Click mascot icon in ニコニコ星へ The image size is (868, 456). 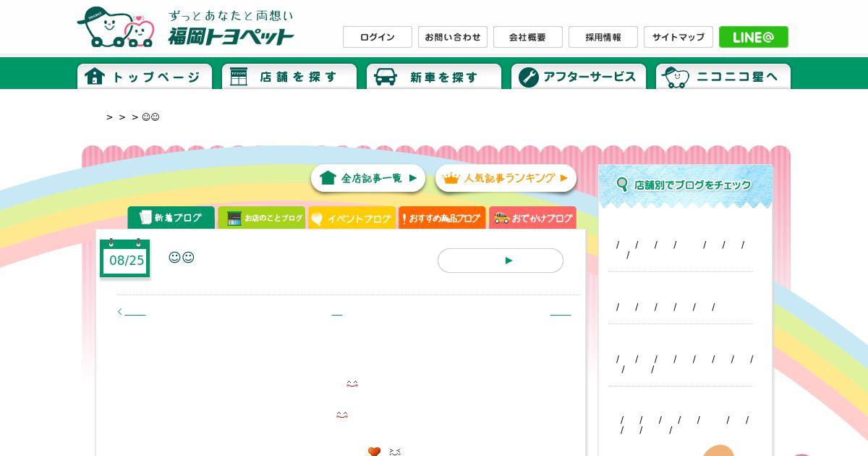[675, 77]
